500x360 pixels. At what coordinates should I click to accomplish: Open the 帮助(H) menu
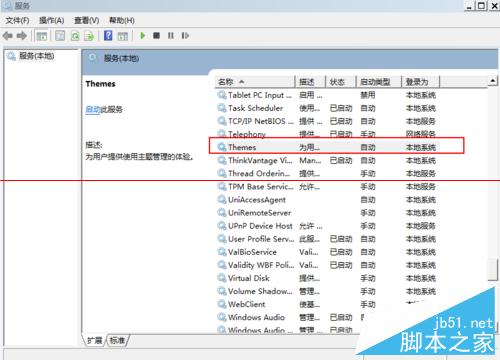pyautogui.click(x=122, y=21)
